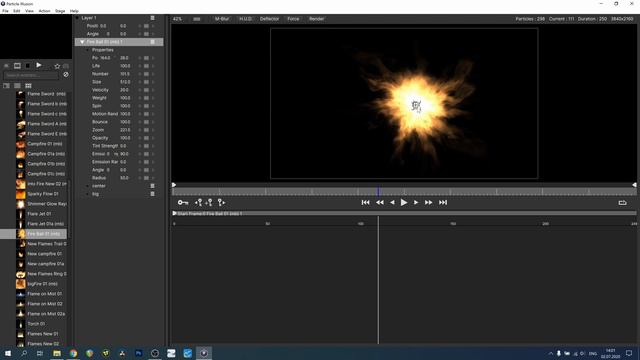Open the File menu

tap(5, 11)
